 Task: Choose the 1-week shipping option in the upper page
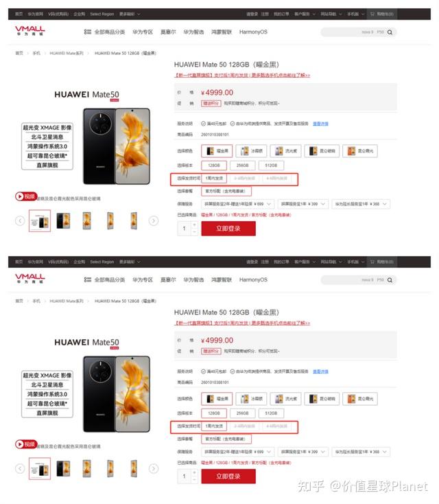[214, 178]
